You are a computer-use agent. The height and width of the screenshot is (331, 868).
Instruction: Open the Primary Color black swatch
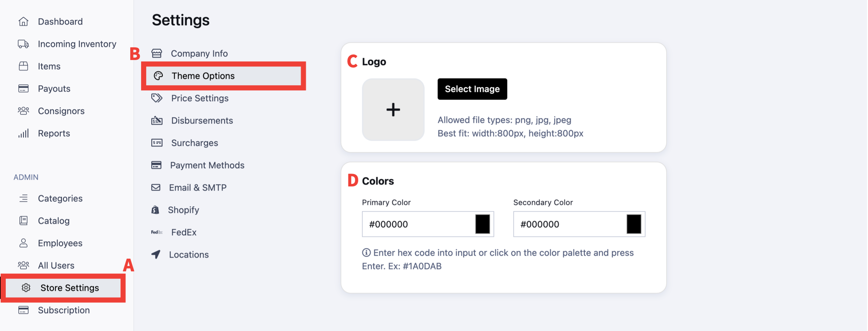pyautogui.click(x=482, y=224)
